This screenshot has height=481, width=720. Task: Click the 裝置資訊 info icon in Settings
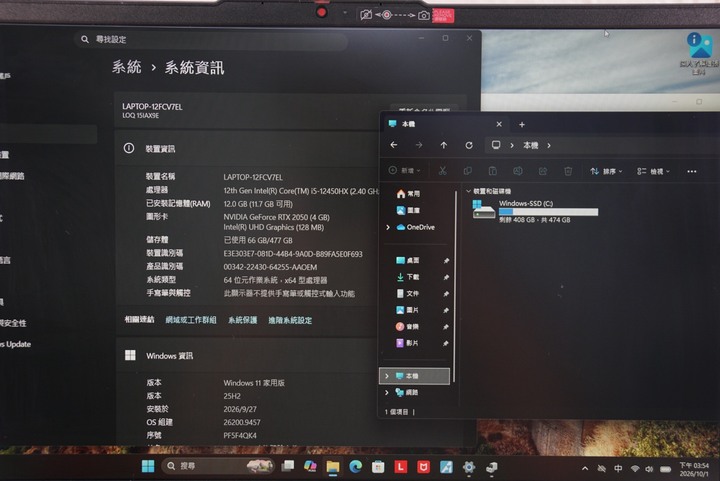coord(129,148)
